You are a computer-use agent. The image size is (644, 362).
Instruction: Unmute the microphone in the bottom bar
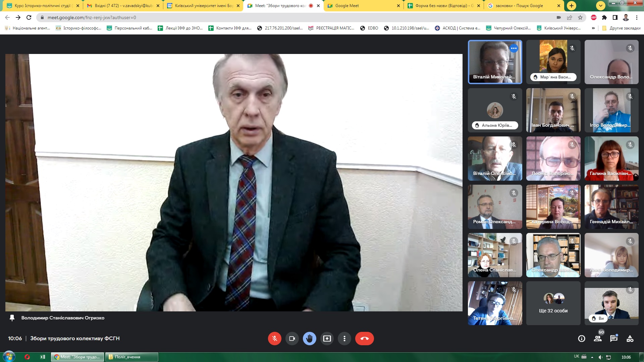(x=274, y=339)
